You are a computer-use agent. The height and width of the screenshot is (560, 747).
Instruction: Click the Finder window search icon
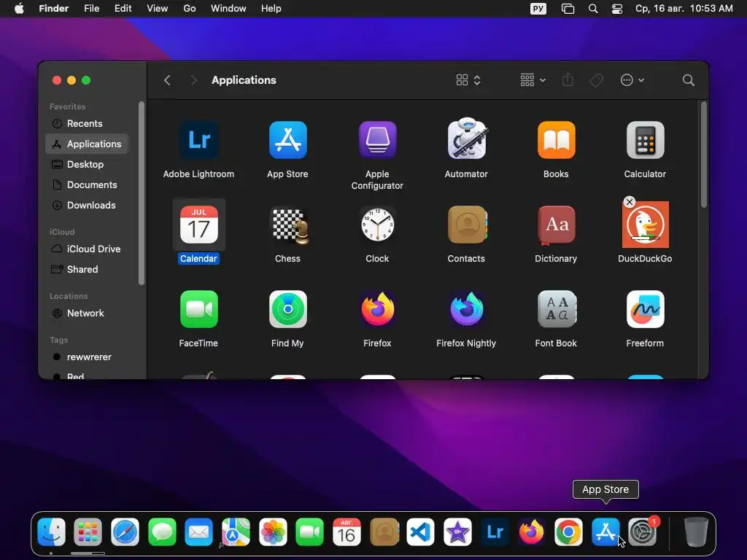pyautogui.click(x=689, y=80)
